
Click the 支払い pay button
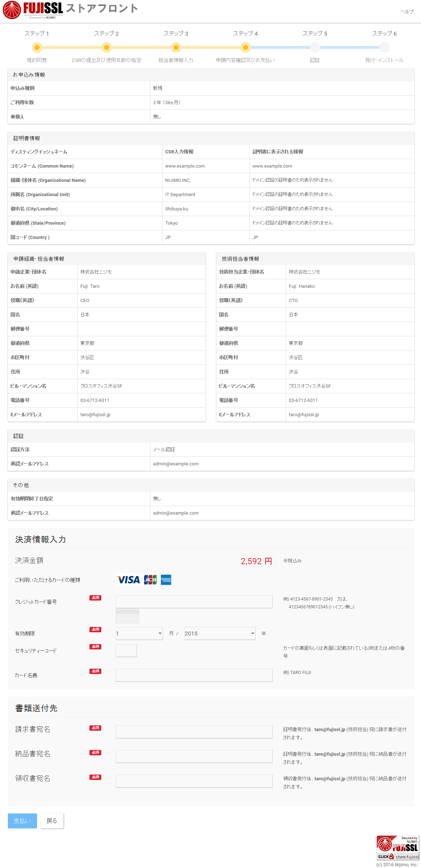pyautogui.click(x=22, y=821)
